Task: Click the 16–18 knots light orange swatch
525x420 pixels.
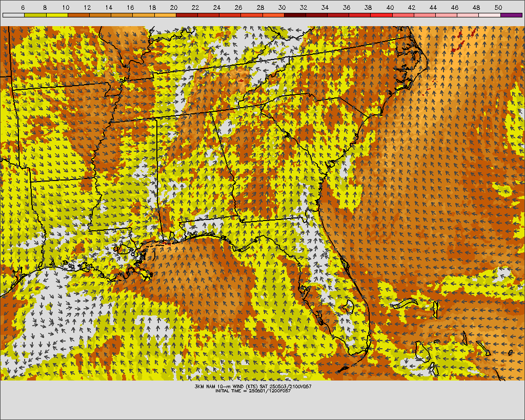Action: 144,15
